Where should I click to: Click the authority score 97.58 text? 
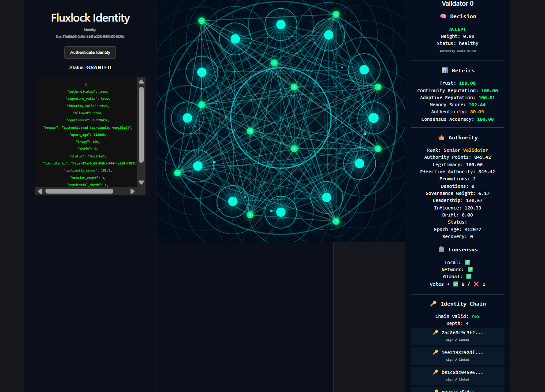[458, 51]
